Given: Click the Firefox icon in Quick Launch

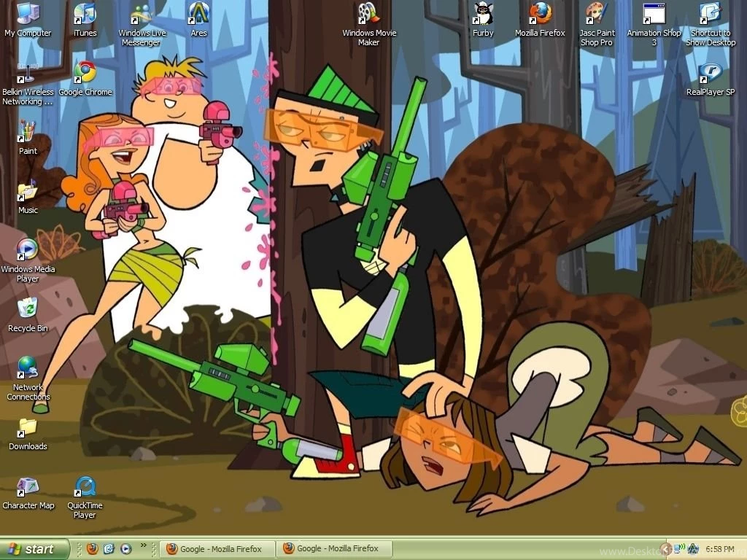Looking at the screenshot, I should tap(93, 549).
